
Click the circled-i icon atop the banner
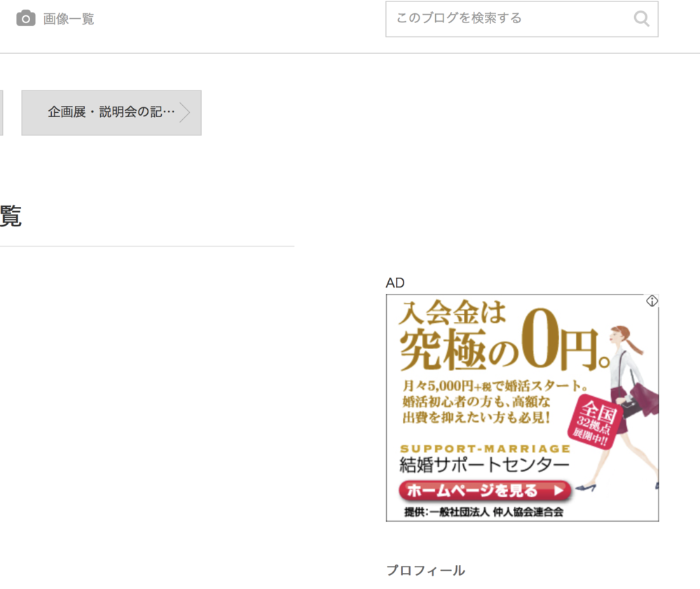(x=651, y=300)
